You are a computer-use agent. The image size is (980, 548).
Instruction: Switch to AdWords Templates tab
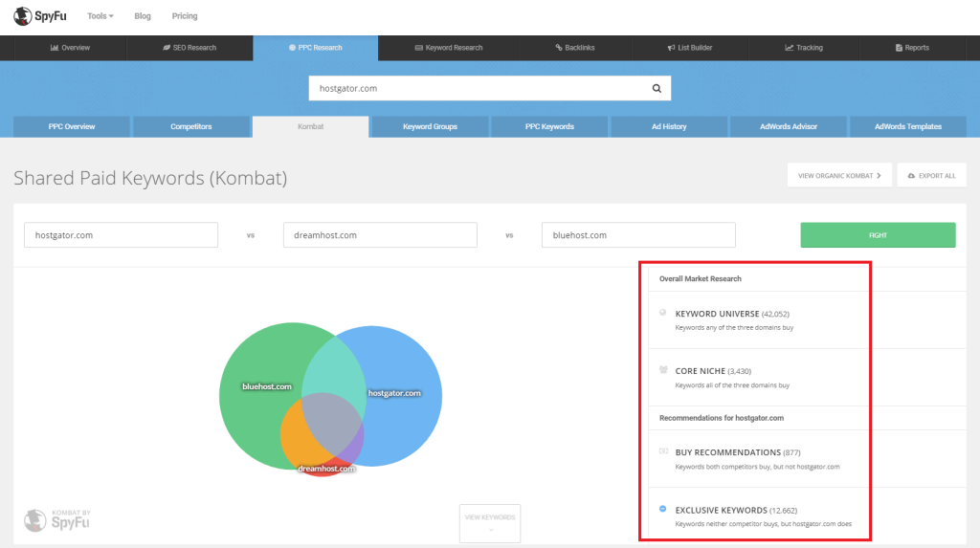coord(907,127)
